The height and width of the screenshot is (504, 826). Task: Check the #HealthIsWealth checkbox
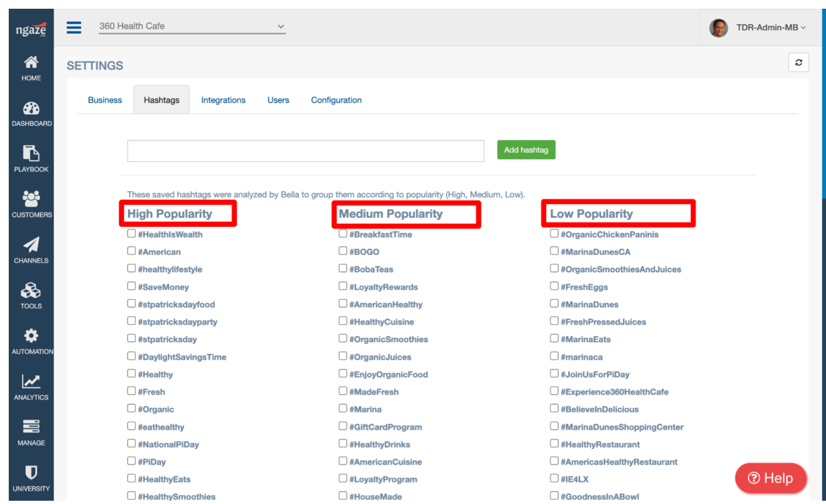[x=131, y=233]
